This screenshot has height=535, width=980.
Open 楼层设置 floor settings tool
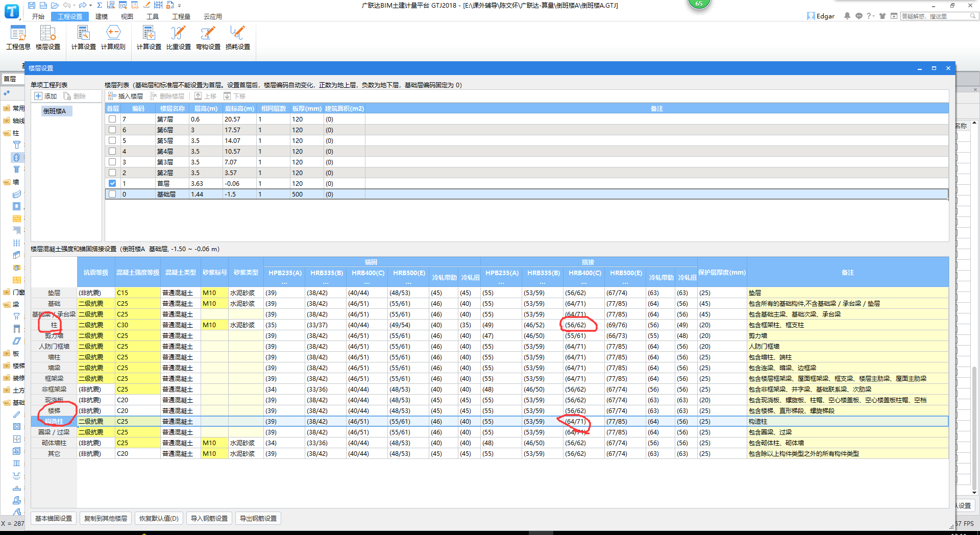point(48,38)
